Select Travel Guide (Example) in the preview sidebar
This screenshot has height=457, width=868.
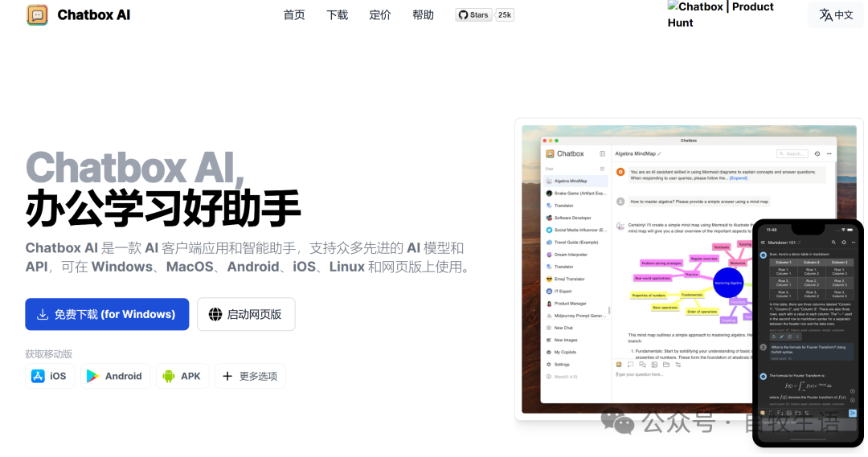(575, 243)
